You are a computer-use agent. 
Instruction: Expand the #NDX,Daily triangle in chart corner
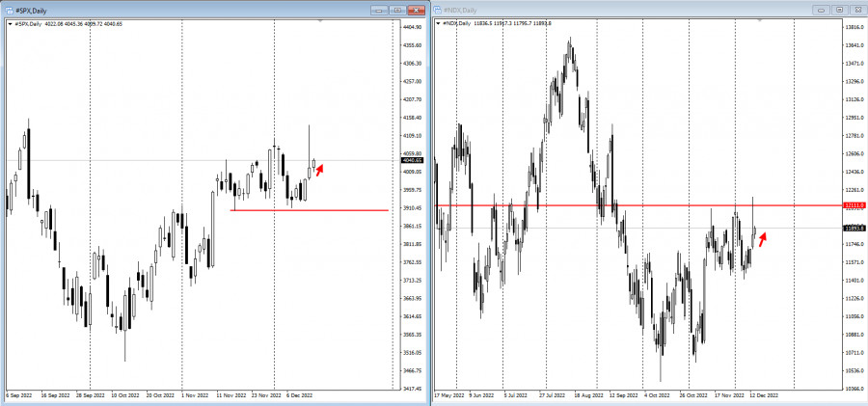[x=438, y=23]
